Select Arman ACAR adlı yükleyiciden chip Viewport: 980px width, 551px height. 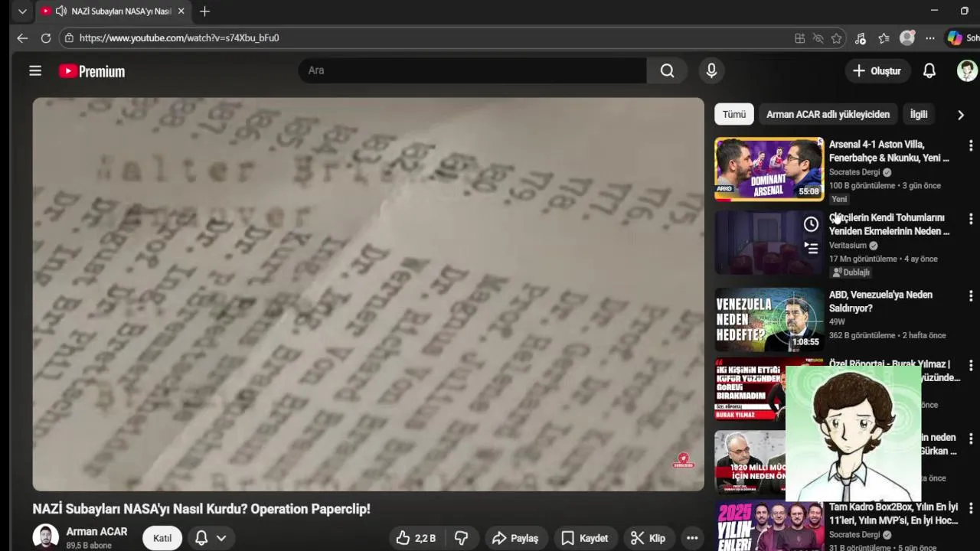click(x=828, y=114)
